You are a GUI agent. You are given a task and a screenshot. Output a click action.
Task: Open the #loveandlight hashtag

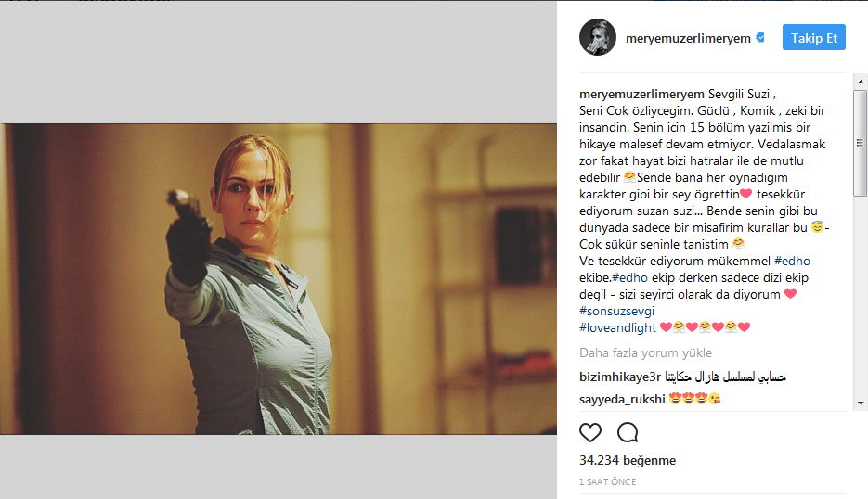pos(617,327)
